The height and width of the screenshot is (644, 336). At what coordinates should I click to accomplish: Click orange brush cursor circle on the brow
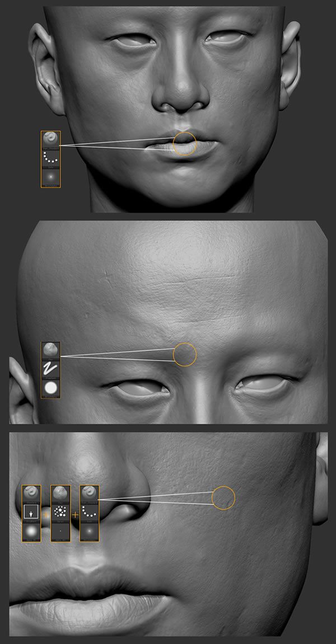[x=185, y=355]
